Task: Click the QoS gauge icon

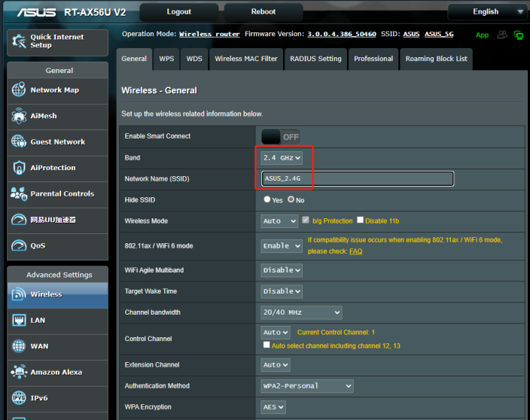Action: point(19,245)
